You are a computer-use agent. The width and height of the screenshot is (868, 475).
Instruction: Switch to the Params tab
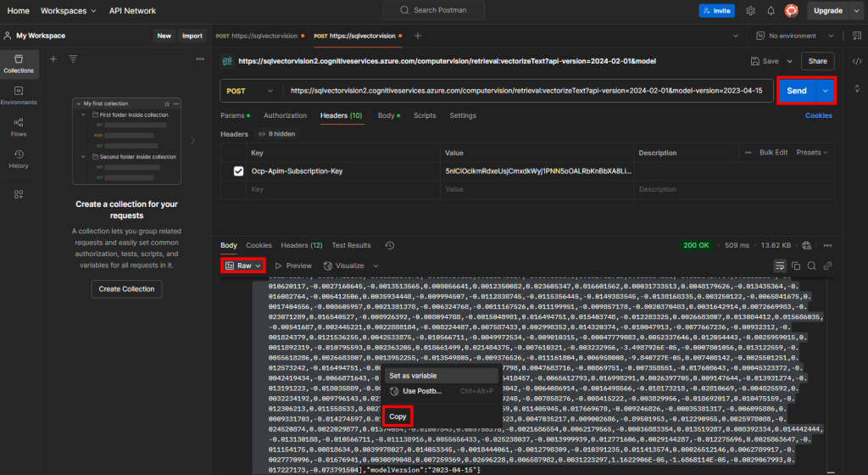click(x=235, y=115)
